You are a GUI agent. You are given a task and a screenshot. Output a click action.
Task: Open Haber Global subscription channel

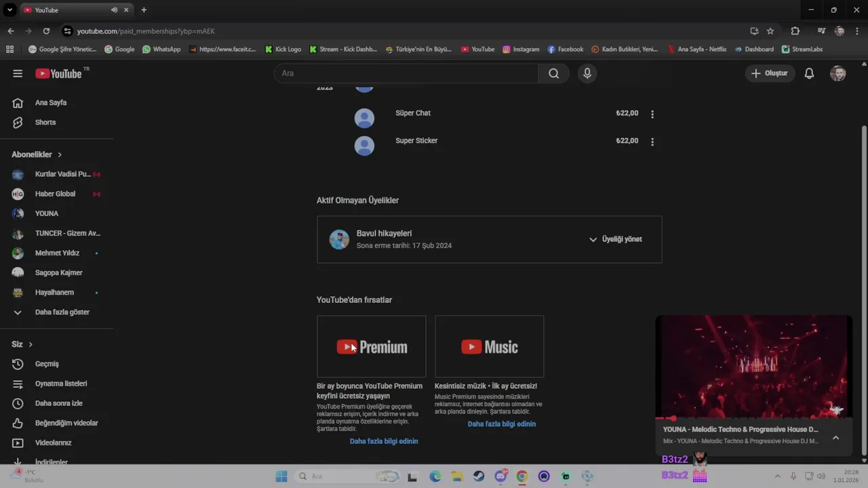tap(56, 194)
